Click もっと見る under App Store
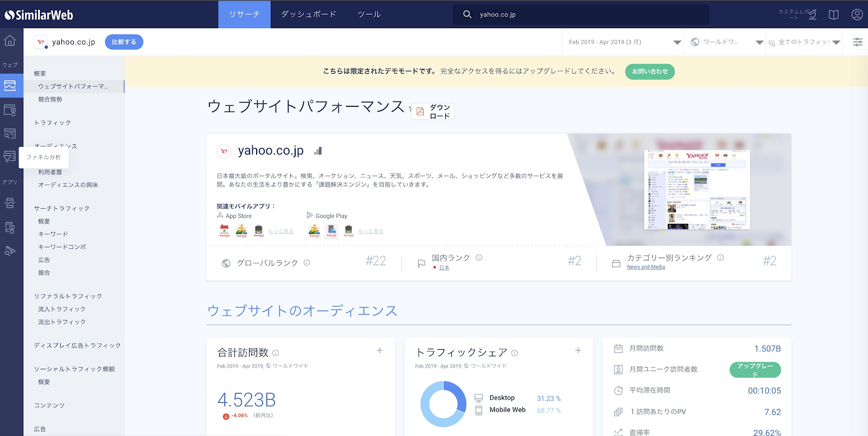 pyautogui.click(x=280, y=231)
